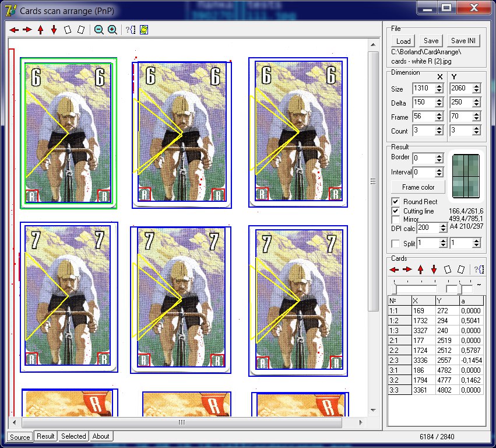Click the green card preview swatch
Screen dimensions: 496x448
[466, 176]
